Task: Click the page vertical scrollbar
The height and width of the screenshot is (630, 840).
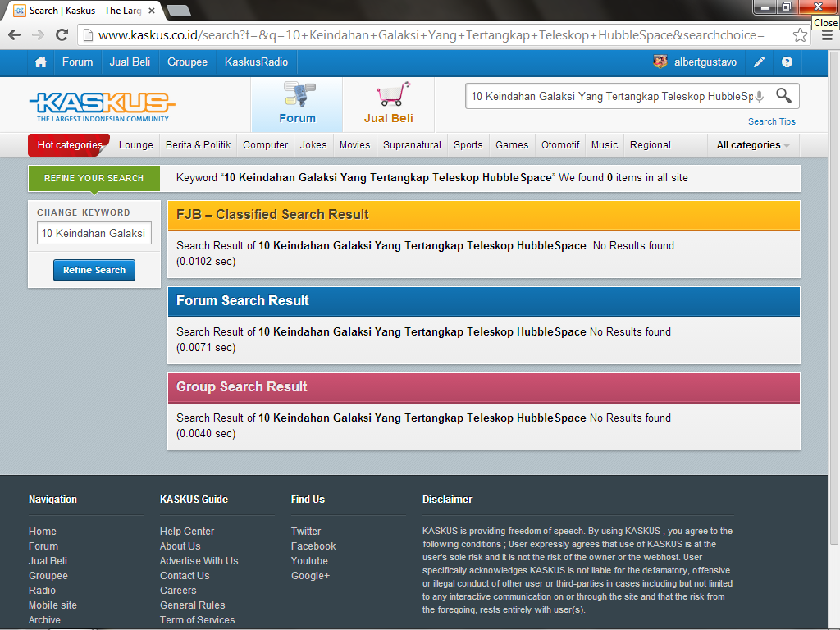Action: point(834,300)
